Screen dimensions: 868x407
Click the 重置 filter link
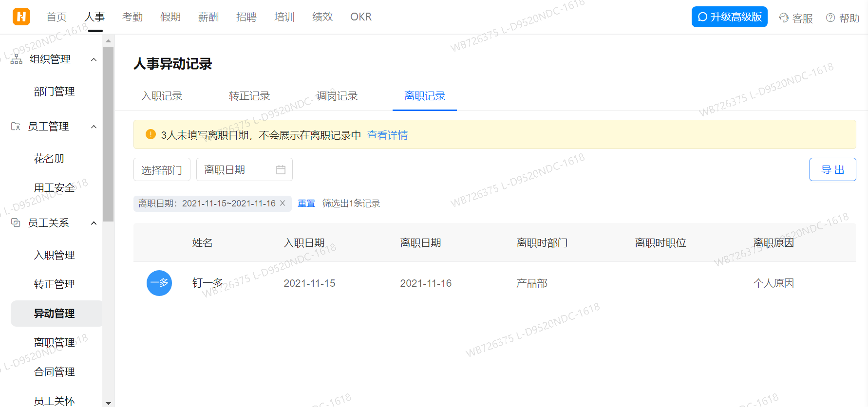pos(306,203)
